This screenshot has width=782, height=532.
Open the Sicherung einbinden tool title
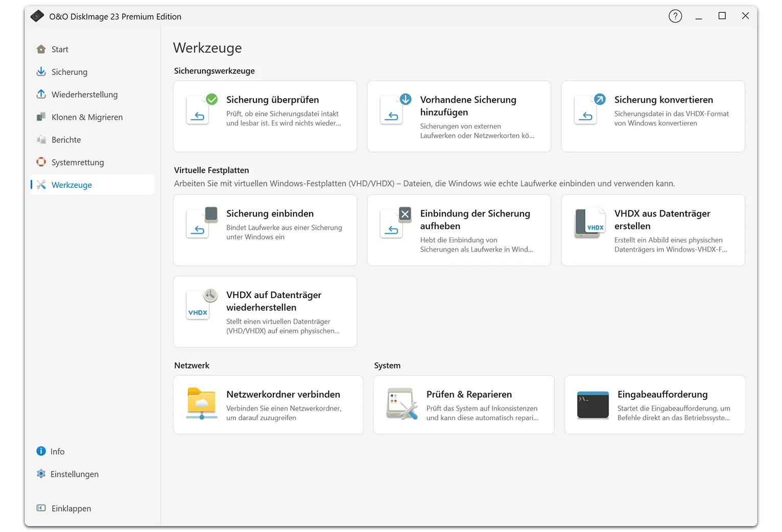pos(270,213)
